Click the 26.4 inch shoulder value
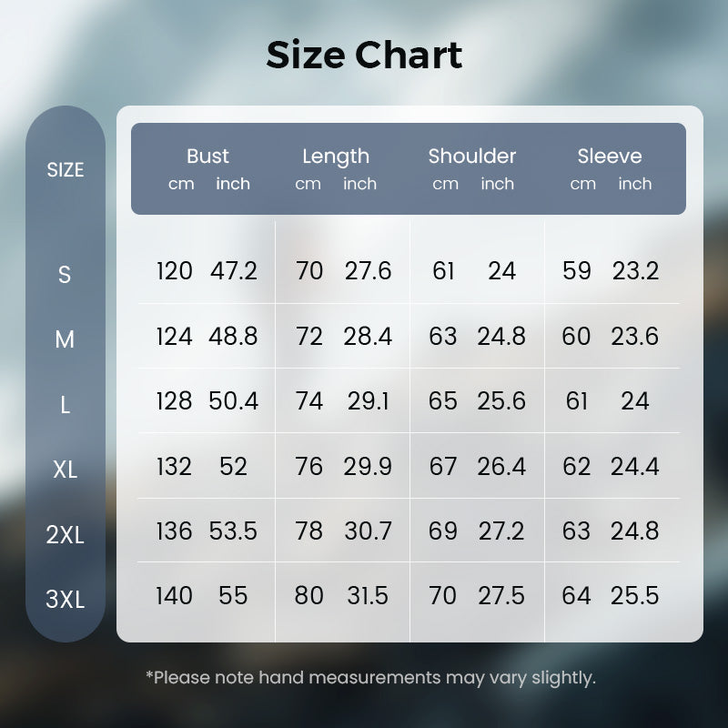The height and width of the screenshot is (728, 728). coord(501,466)
